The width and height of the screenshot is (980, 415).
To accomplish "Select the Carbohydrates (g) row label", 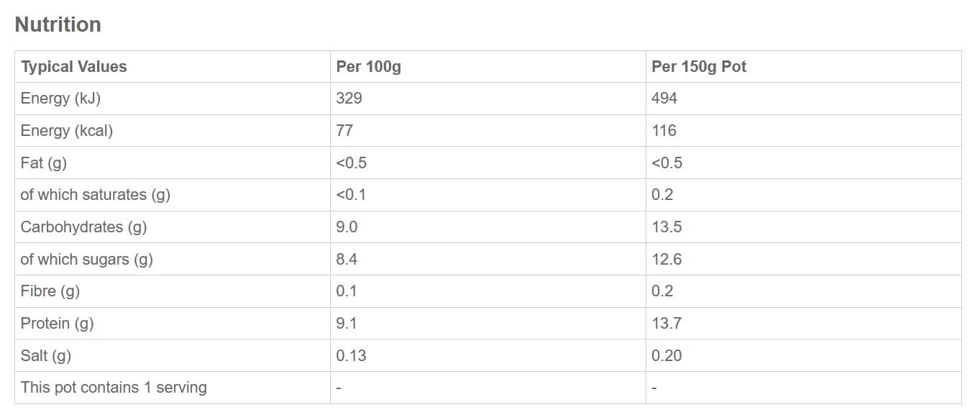I will click(x=83, y=227).
